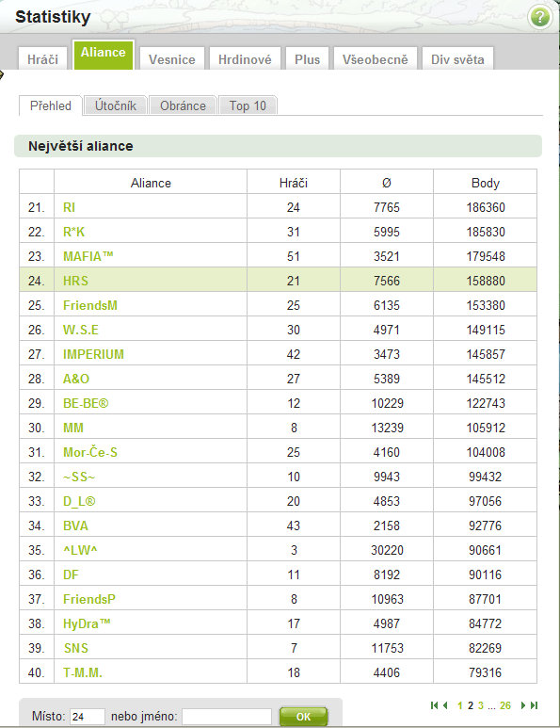Open the Vesnice statistics tab
This screenshot has width=560, height=728.
pos(172,59)
